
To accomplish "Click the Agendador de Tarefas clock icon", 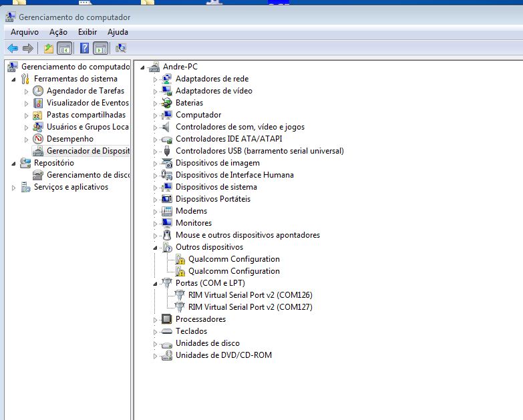I will pos(37,91).
